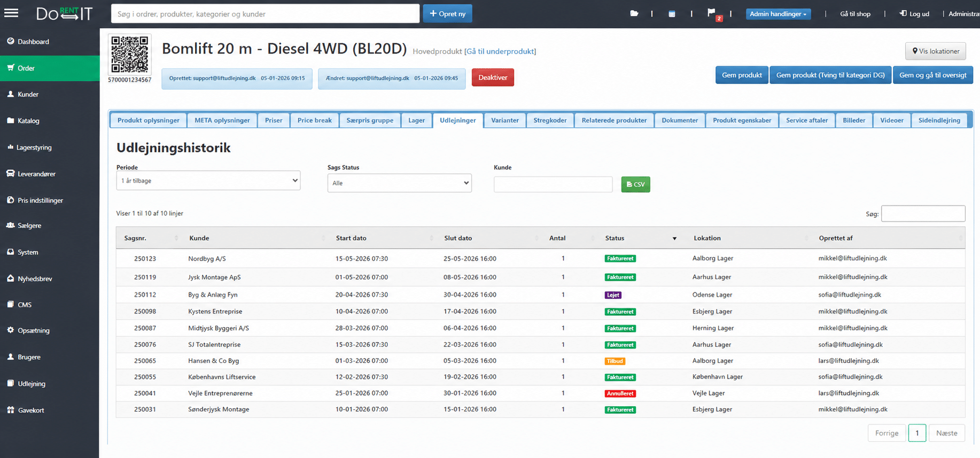Open Katalog in the sidebar
This screenshot has width=980, height=458.
pos(50,121)
